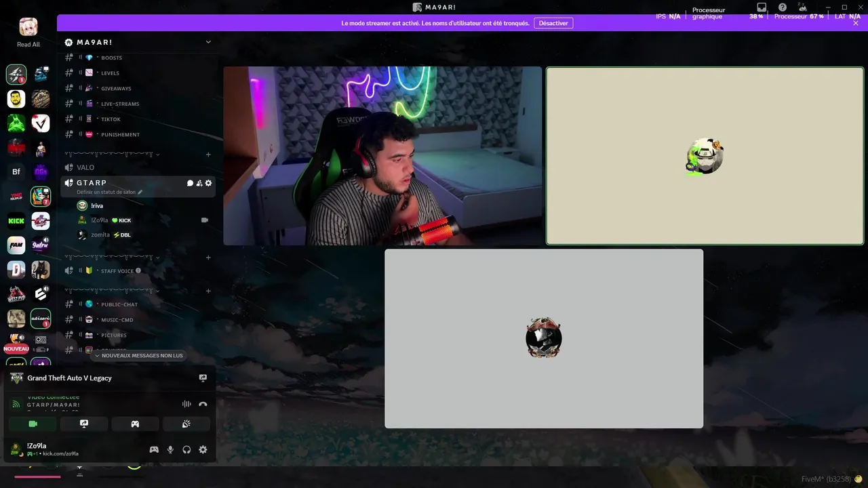Open LEVELS channel
This screenshot has height=488, width=868.
[138, 73]
